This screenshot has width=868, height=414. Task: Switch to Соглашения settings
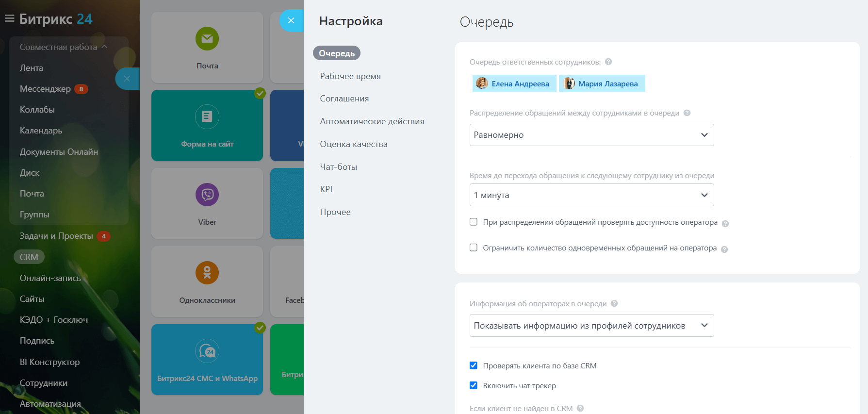[x=344, y=99]
